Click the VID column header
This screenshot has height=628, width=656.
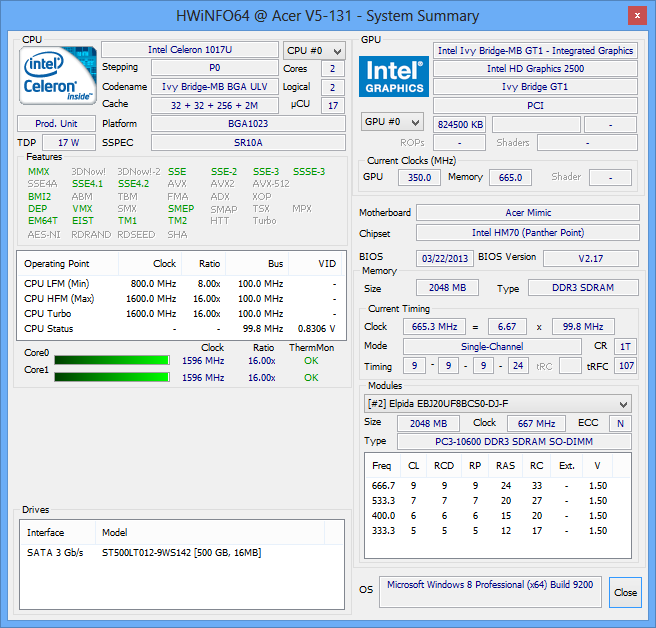pyautogui.click(x=315, y=264)
